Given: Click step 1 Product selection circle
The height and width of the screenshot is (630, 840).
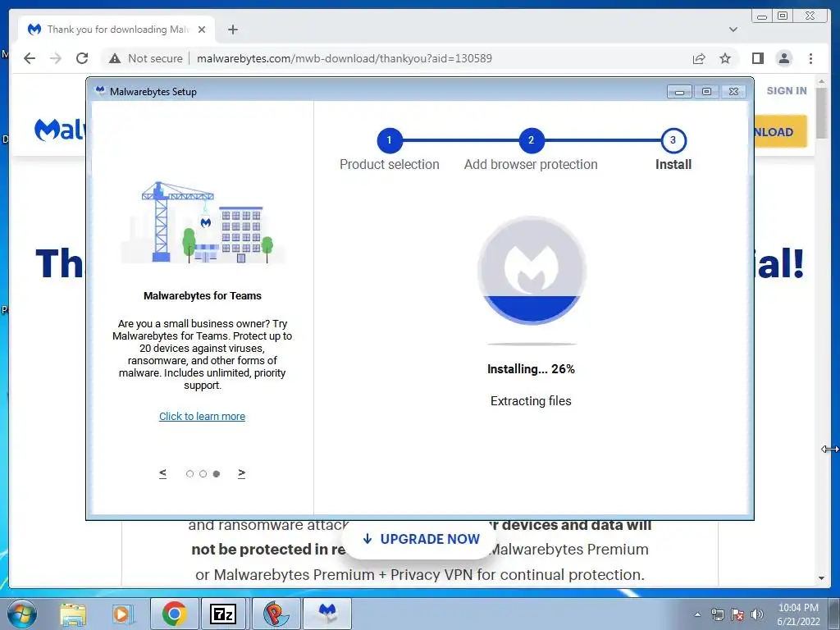Looking at the screenshot, I should tap(390, 140).
